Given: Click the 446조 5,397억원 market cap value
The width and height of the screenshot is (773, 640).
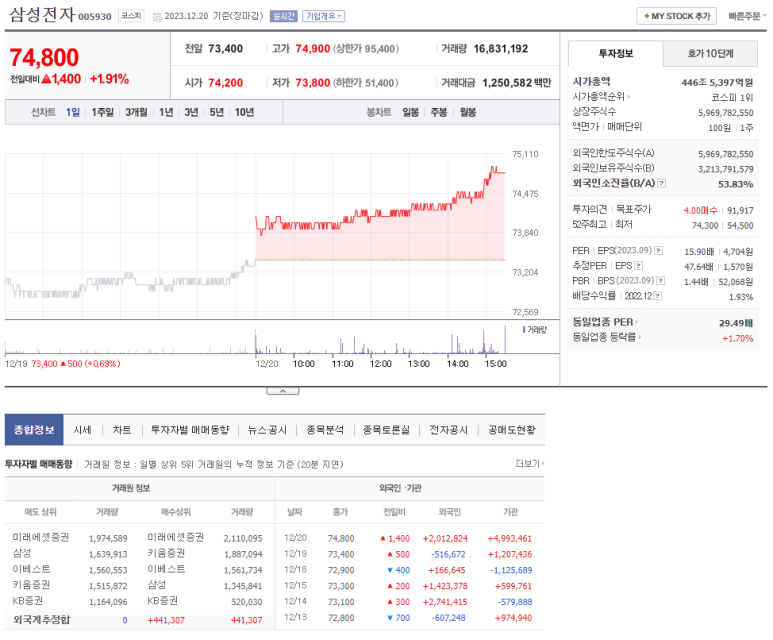Looking at the screenshot, I should pyautogui.click(x=717, y=82).
